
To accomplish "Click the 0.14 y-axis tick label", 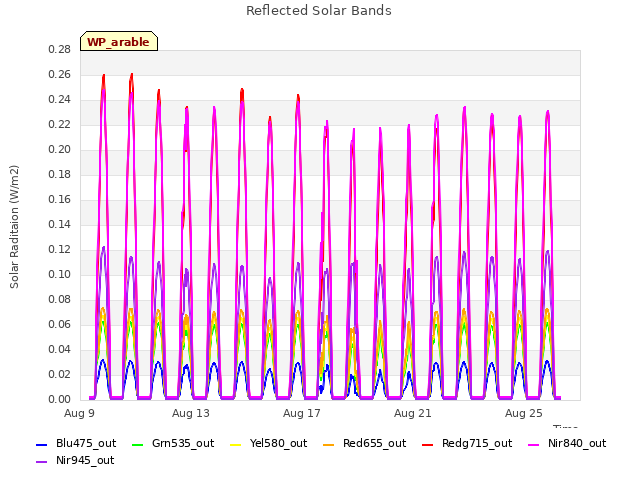I will pos(60,224).
